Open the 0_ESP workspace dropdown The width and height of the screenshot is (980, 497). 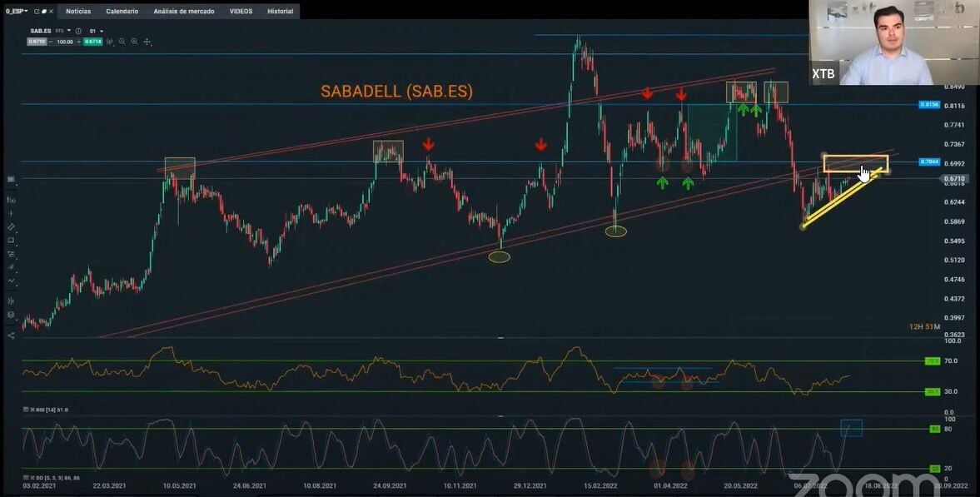click(17, 12)
